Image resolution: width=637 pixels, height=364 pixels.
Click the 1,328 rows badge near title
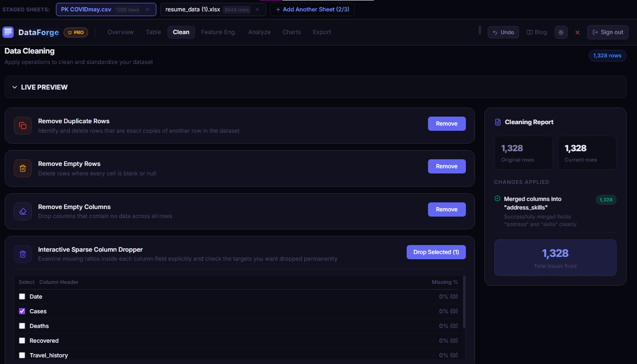(x=608, y=55)
